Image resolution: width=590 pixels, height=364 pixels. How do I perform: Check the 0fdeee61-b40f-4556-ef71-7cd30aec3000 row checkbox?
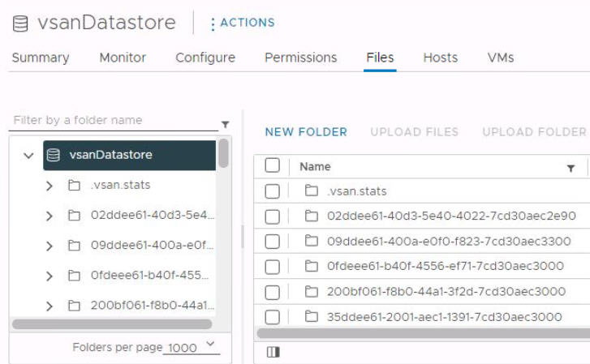click(x=272, y=267)
